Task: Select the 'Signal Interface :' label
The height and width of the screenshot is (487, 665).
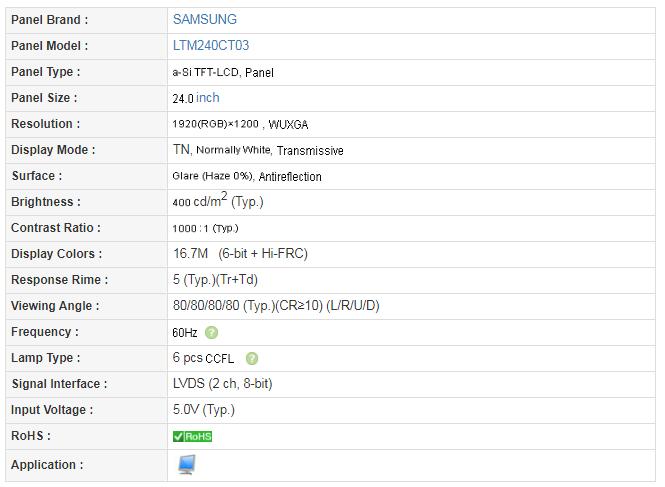Action: 59,384
